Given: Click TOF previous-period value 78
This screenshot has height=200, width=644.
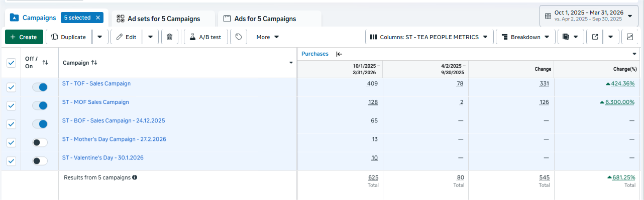Looking at the screenshot, I should (460, 84).
